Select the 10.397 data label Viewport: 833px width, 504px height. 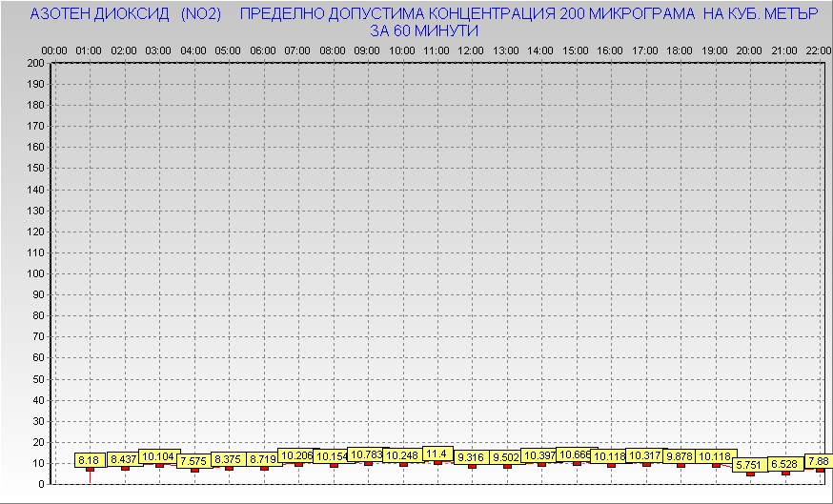[x=540, y=455]
